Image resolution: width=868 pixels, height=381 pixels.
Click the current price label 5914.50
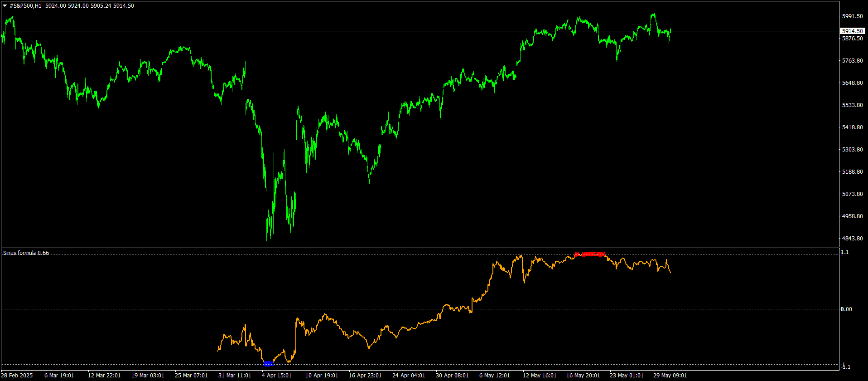[852, 31]
